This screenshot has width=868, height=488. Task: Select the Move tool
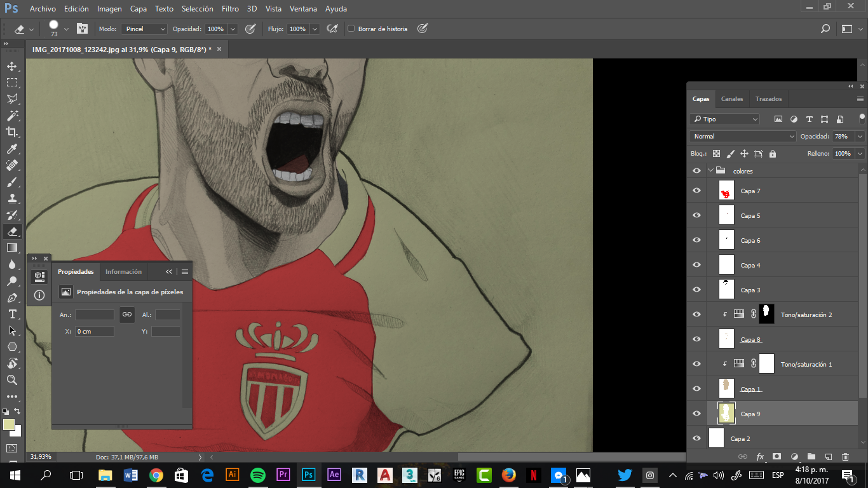pyautogui.click(x=11, y=66)
